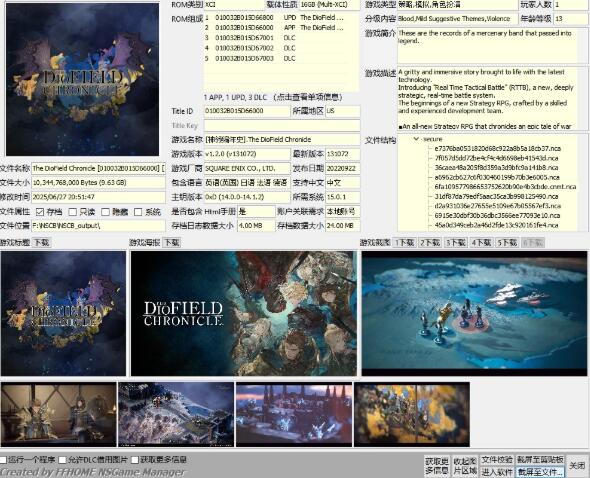Image resolution: width=590 pixels, height=478 pixels.
Task: Toggle the 存档 file attribute checkbox
Action: pos(40,212)
